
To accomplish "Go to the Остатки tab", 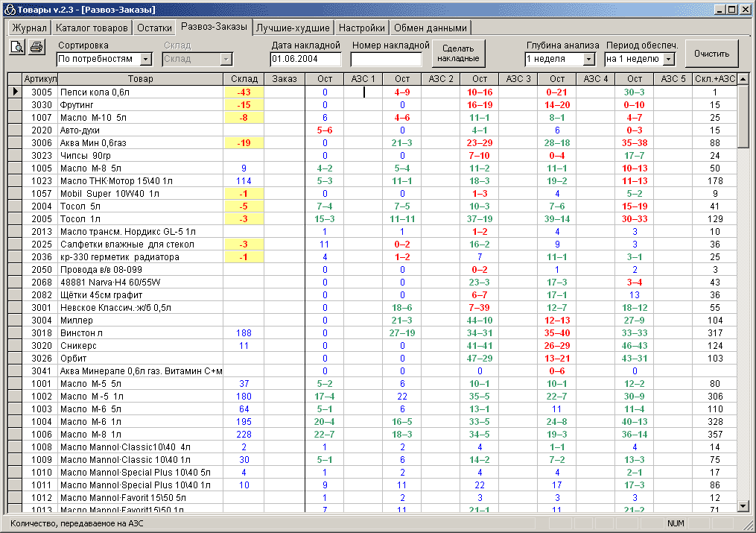I will click(x=154, y=28).
